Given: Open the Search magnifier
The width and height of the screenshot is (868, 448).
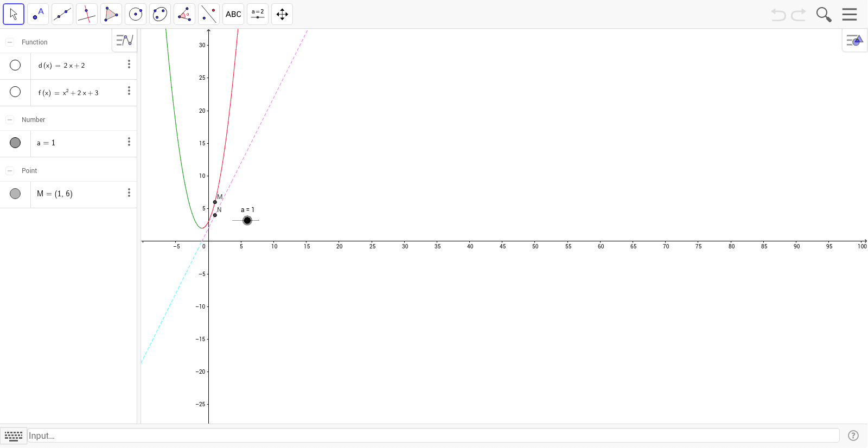Looking at the screenshot, I should coord(824,15).
